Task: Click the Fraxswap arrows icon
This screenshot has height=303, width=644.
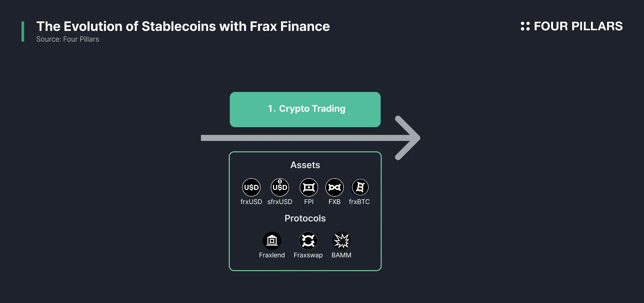Action: click(x=308, y=241)
